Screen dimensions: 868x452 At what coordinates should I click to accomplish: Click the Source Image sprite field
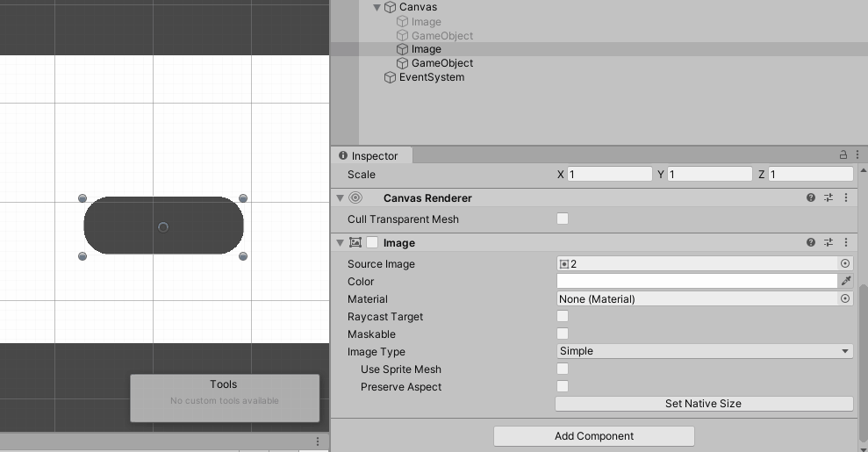698,264
